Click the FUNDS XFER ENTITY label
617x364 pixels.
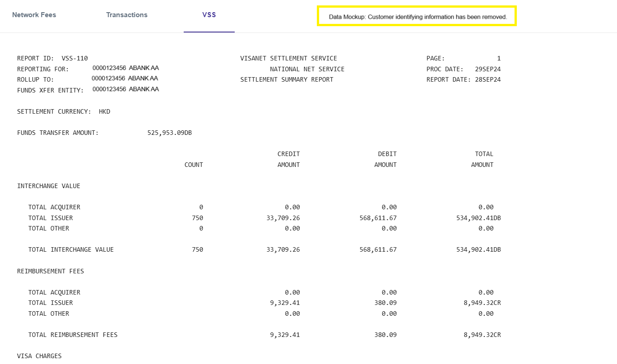[51, 90]
